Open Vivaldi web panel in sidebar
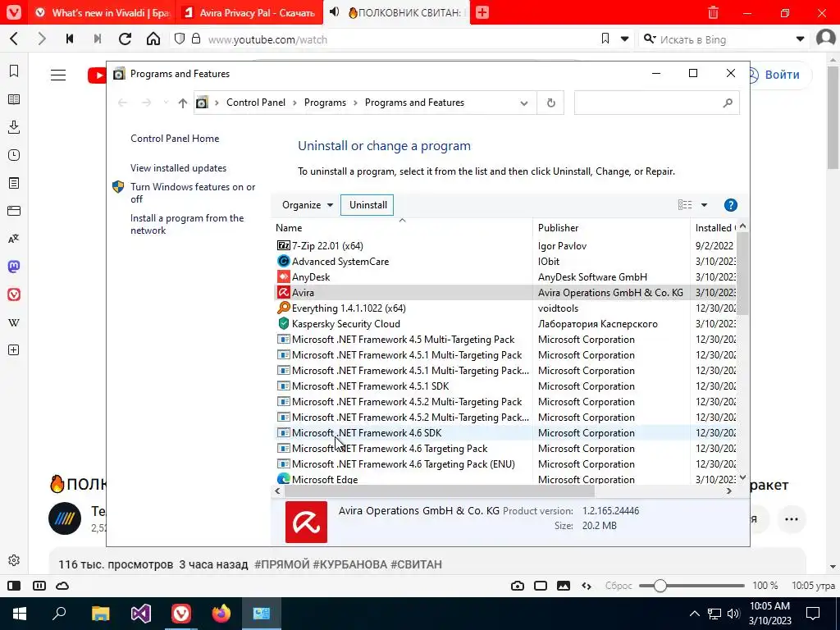This screenshot has width=840, height=630. pyautogui.click(x=14, y=294)
